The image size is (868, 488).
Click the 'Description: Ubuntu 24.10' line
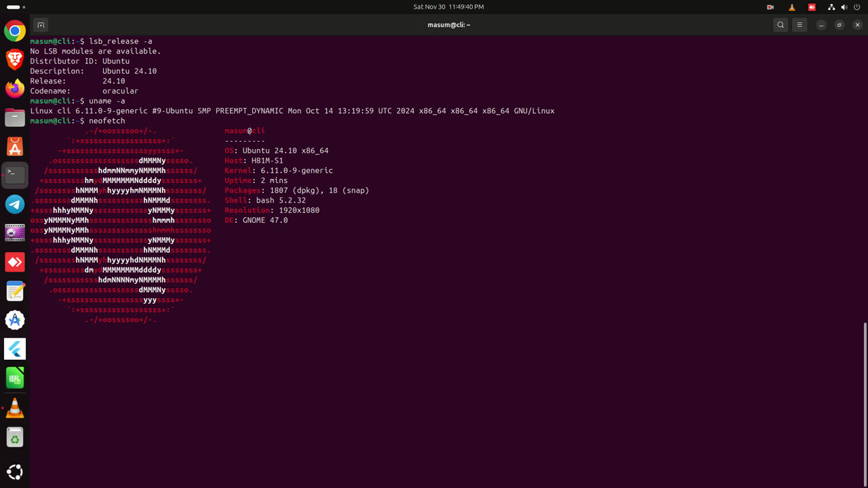coord(94,70)
